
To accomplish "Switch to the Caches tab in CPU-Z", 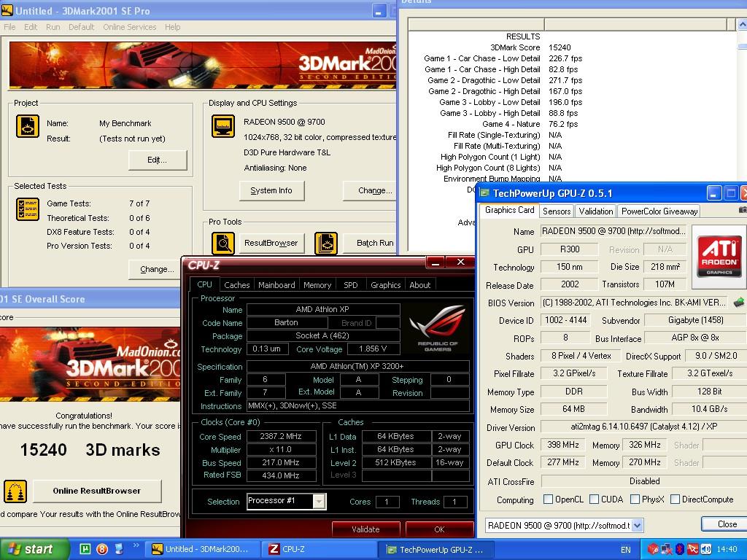I will pos(237,285).
